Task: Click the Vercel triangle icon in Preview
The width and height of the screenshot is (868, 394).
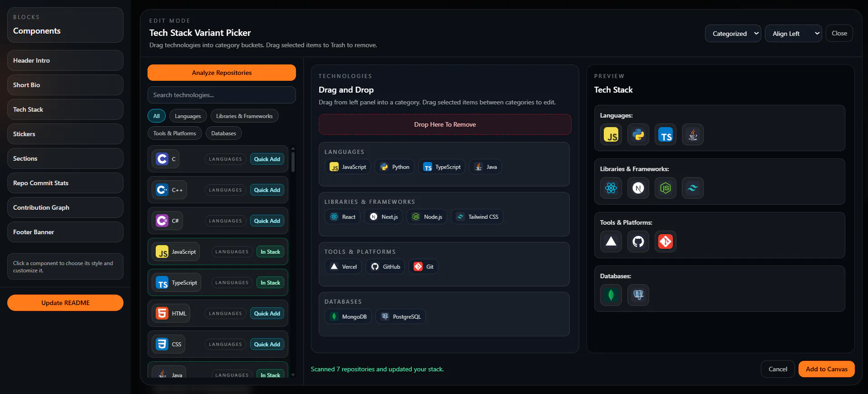Action: [611, 242]
